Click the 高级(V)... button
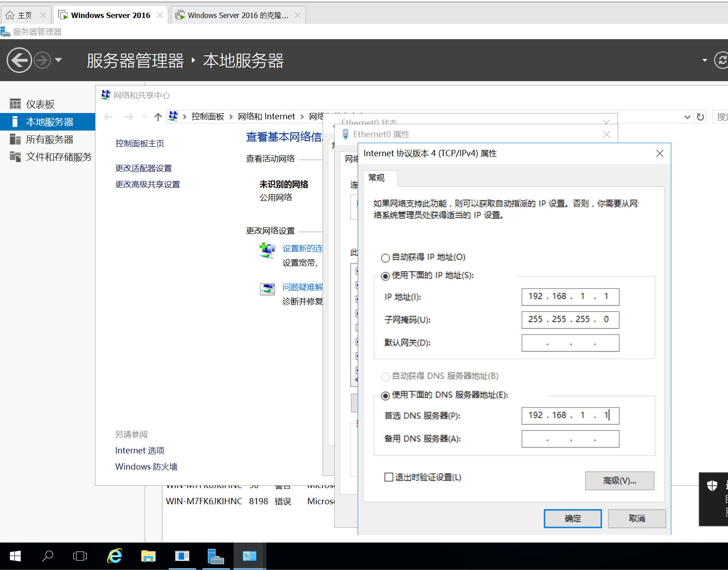The width and height of the screenshot is (728, 570). 620,481
